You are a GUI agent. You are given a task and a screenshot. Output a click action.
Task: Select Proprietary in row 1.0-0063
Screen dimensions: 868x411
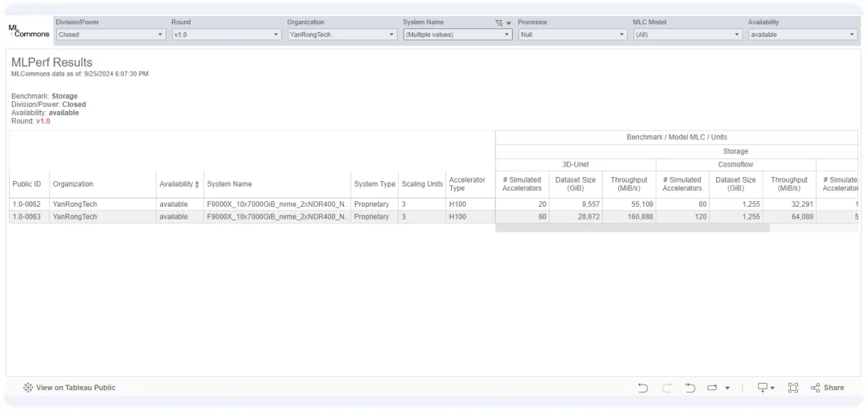[x=371, y=216]
